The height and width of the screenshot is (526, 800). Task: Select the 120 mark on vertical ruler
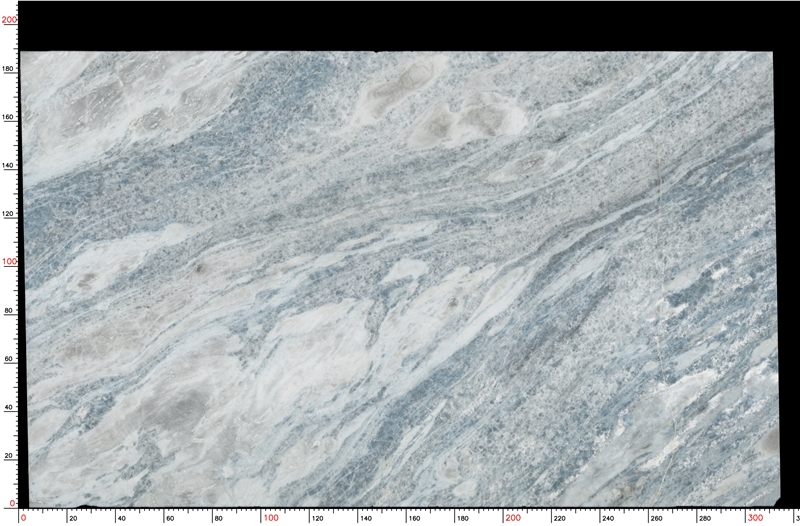coord(9,214)
